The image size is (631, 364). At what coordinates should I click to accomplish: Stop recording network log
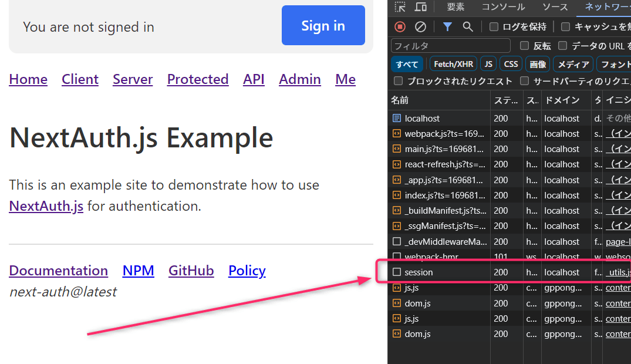click(400, 26)
